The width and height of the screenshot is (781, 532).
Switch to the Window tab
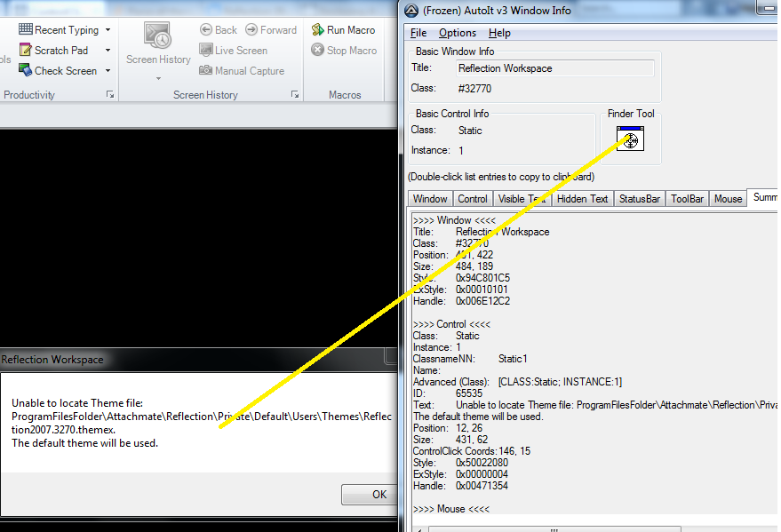coord(430,199)
